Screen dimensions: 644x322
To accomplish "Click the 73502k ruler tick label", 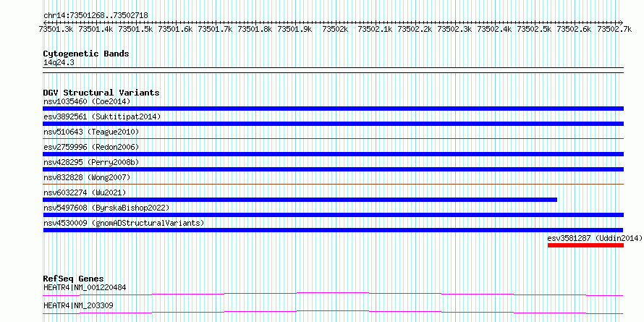I will click(x=335, y=29).
